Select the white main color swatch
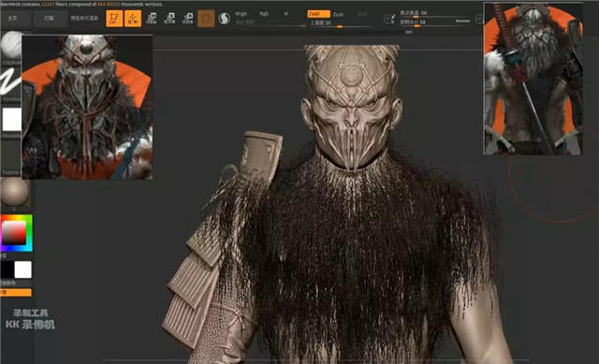The width and height of the screenshot is (599, 364). coord(22,269)
